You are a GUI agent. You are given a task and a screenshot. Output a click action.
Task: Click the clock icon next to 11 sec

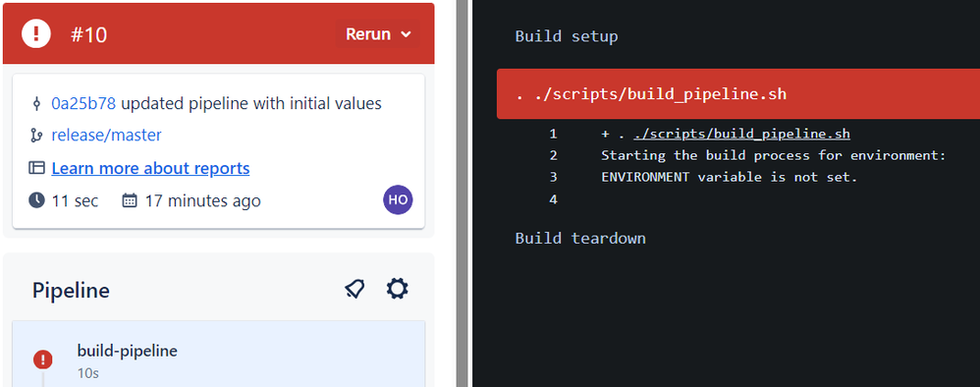pyautogui.click(x=37, y=200)
